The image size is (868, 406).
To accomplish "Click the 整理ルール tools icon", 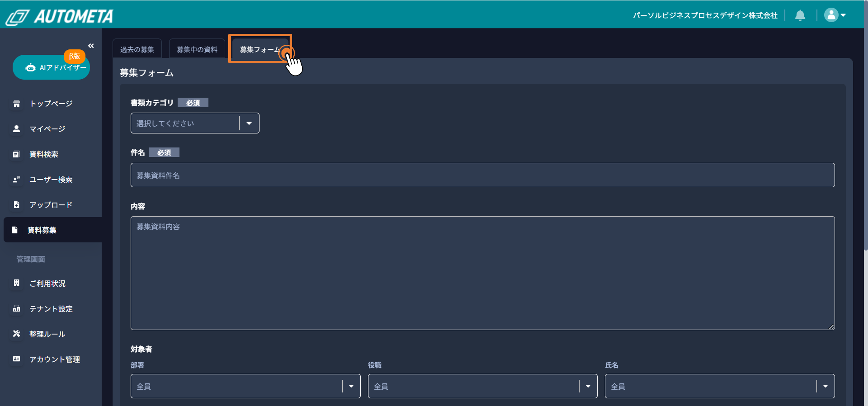I will [x=17, y=334].
